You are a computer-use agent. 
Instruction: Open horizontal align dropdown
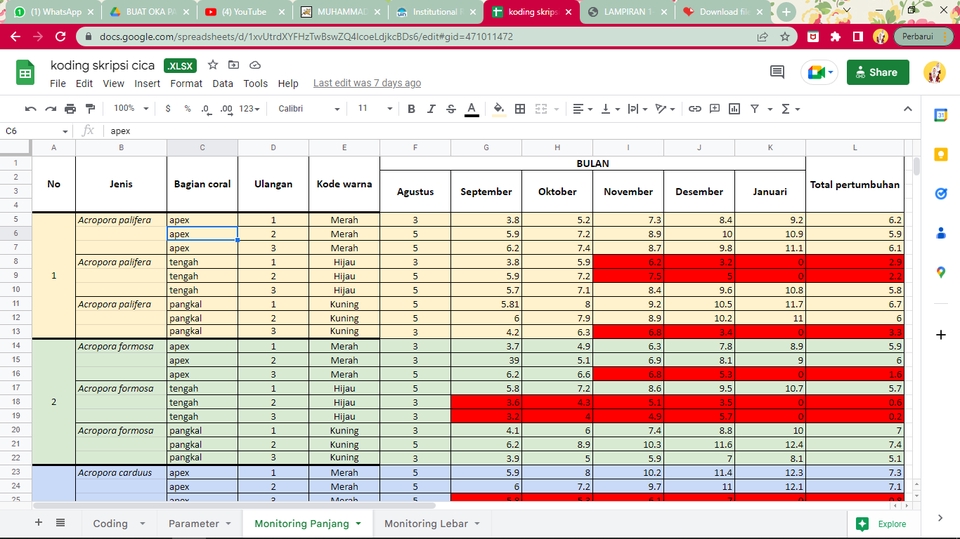[582, 109]
